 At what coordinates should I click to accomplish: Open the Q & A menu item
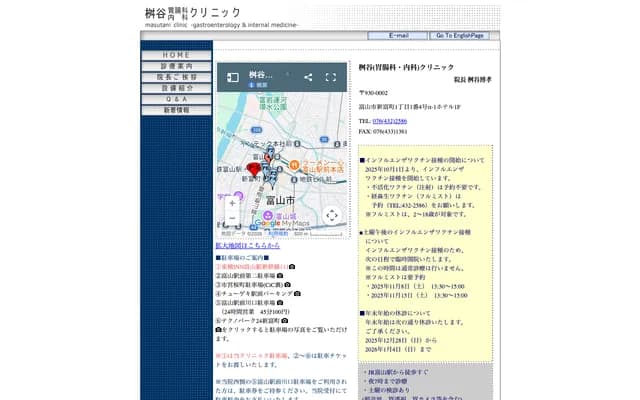[176, 99]
